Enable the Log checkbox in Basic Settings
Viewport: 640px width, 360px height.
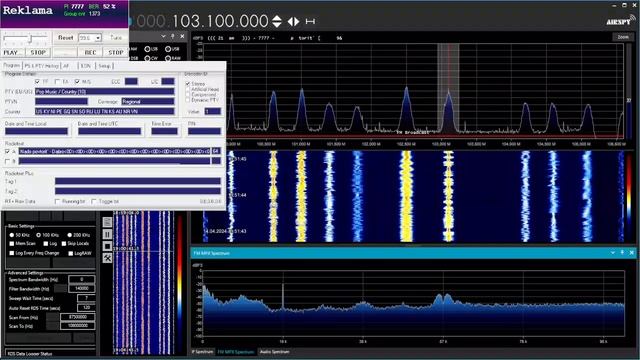pos(46,244)
